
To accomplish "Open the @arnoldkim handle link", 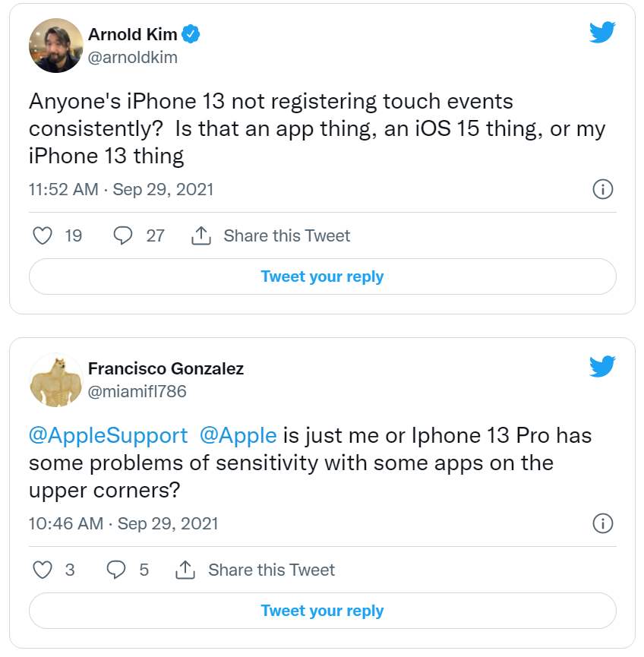I will tap(132, 57).
